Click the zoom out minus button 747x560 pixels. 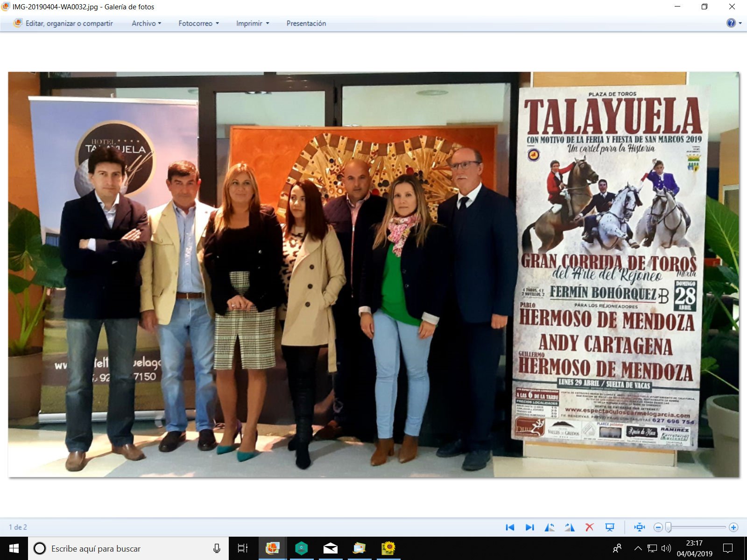coord(658,527)
